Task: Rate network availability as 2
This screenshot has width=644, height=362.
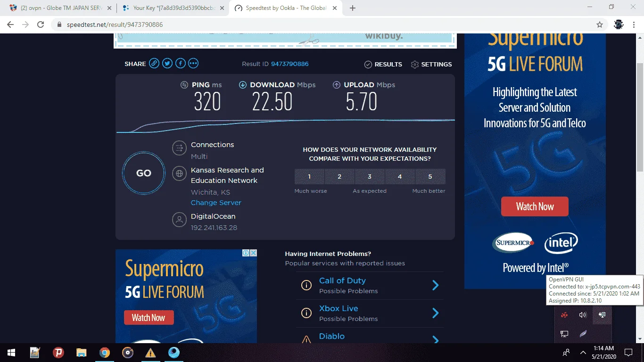Action: click(x=339, y=176)
